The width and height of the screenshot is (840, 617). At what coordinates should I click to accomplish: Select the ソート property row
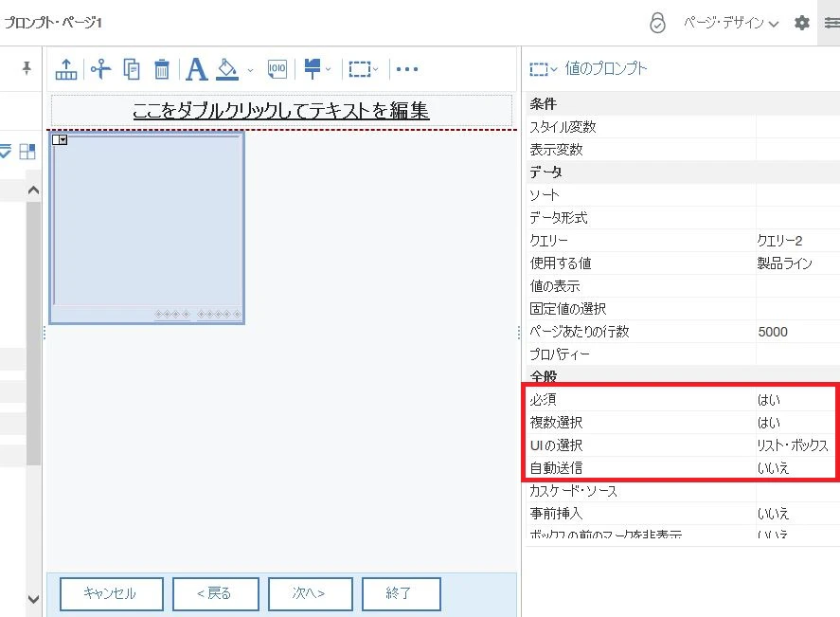point(683,195)
